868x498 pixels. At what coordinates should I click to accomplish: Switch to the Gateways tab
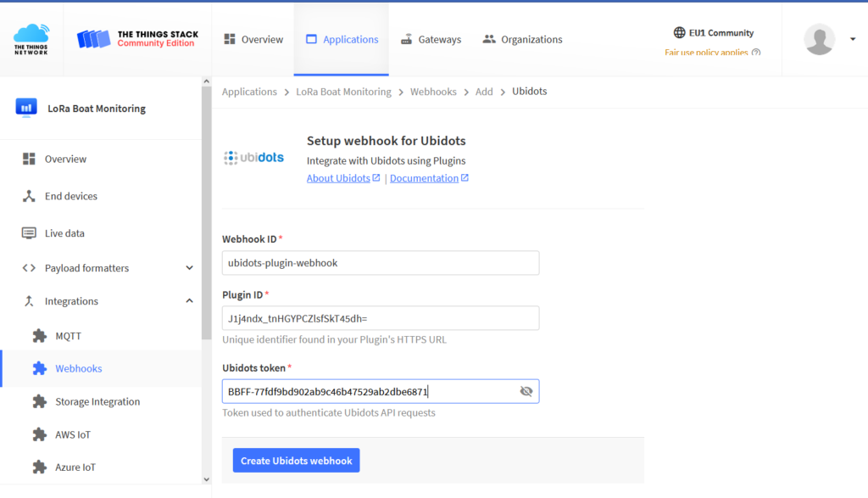pos(431,39)
